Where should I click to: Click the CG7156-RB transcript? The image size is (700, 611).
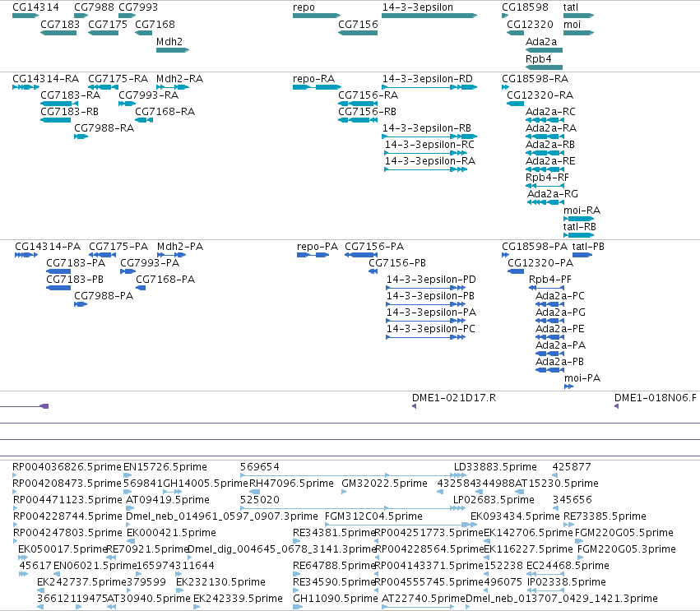[x=358, y=120]
